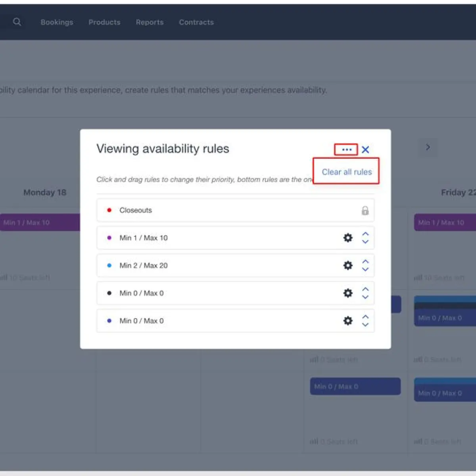Go to next week with calendar arrow

(x=428, y=147)
